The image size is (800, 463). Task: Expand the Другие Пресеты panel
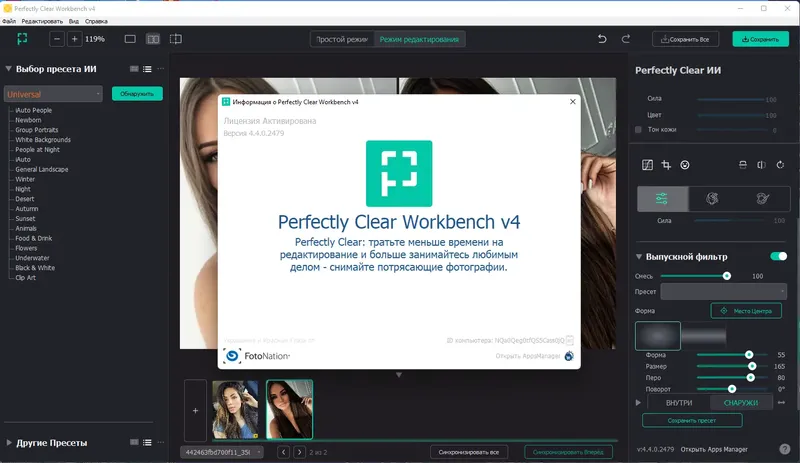9,443
